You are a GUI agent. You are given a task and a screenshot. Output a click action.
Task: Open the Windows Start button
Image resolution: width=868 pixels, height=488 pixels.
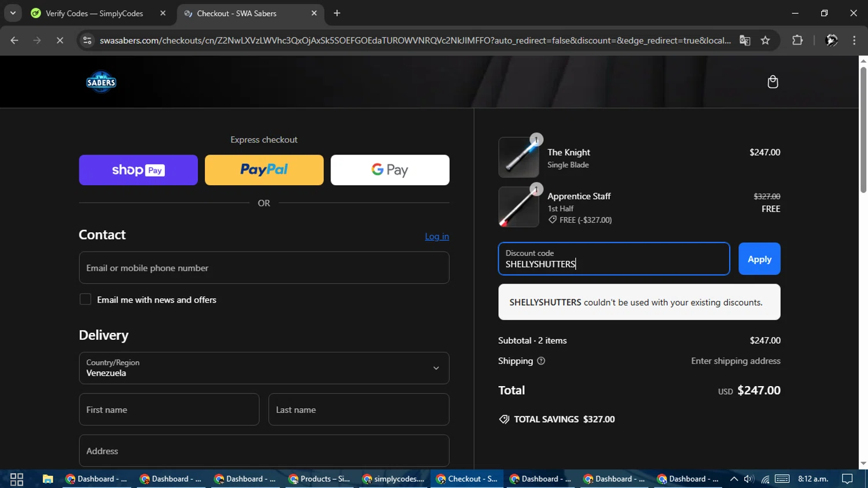coord(17,479)
